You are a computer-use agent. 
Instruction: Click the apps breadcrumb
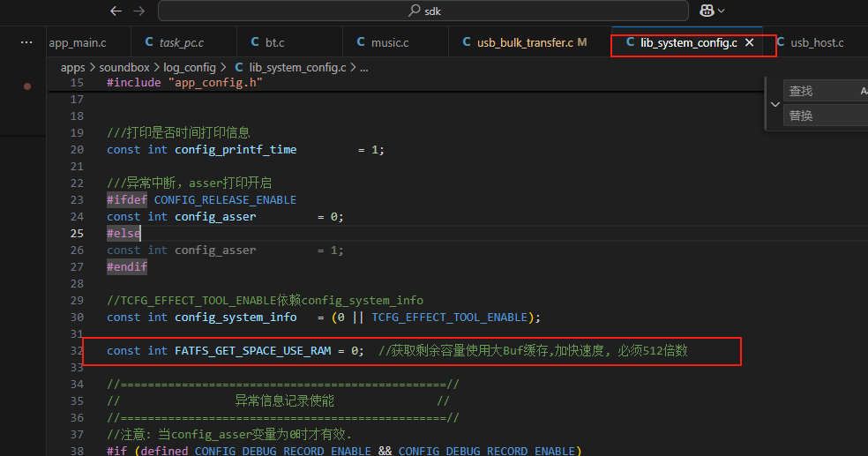click(72, 68)
